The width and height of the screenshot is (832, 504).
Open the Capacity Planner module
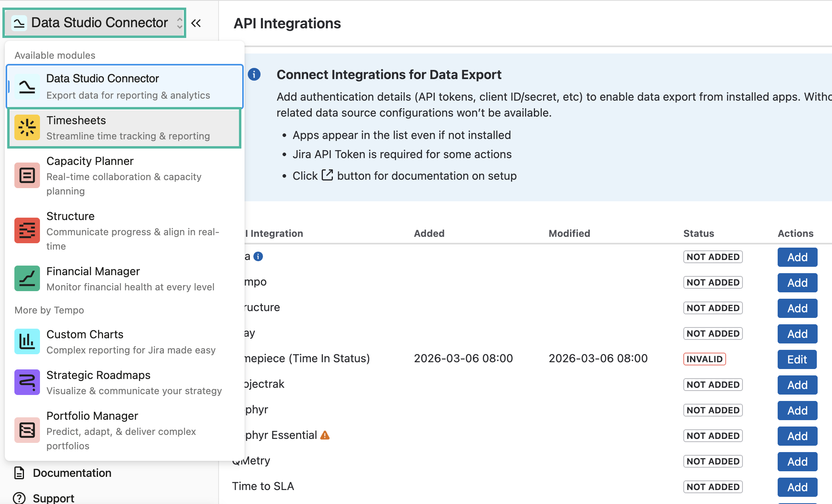click(125, 176)
